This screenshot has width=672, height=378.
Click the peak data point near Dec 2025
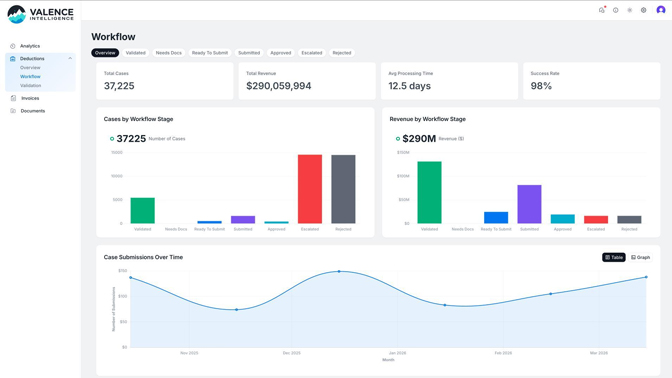(x=339, y=271)
